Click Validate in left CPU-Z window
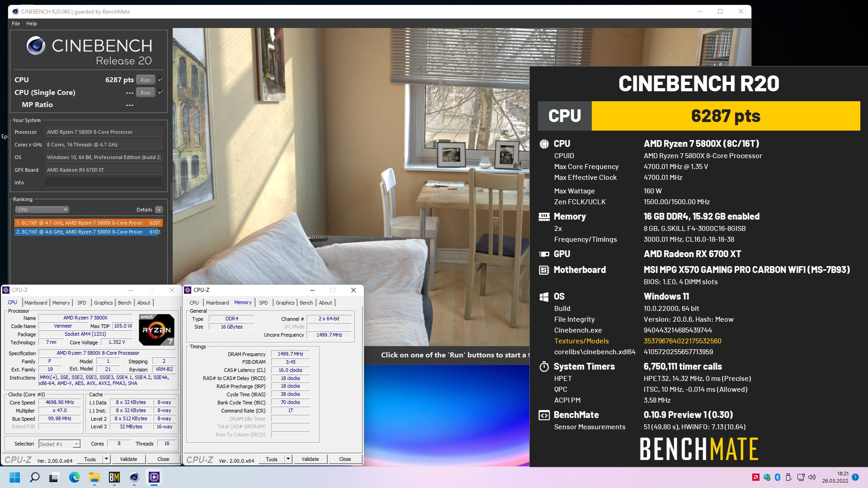Image resolution: width=868 pixels, height=488 pixels. click(x=128, y=459)
